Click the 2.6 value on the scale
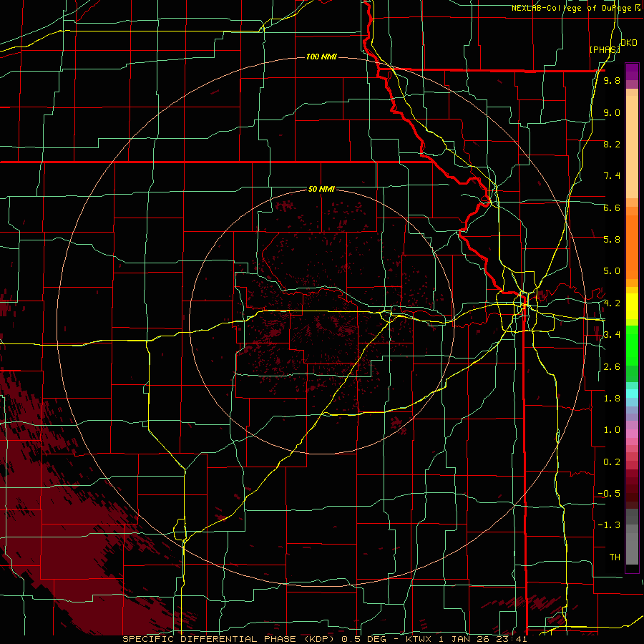 pyautogui.click(x=612, y=367)
